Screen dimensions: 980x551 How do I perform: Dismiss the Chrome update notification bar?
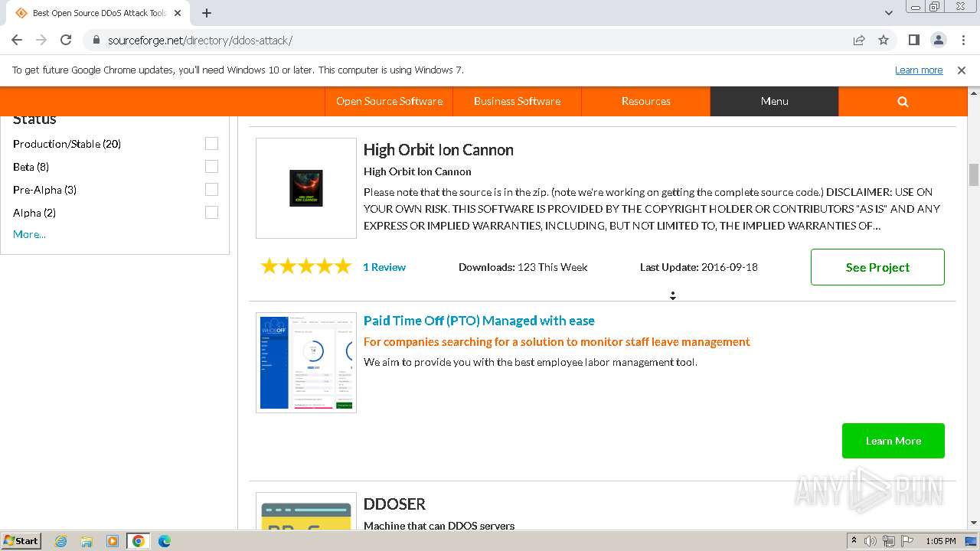coord(962,70)
